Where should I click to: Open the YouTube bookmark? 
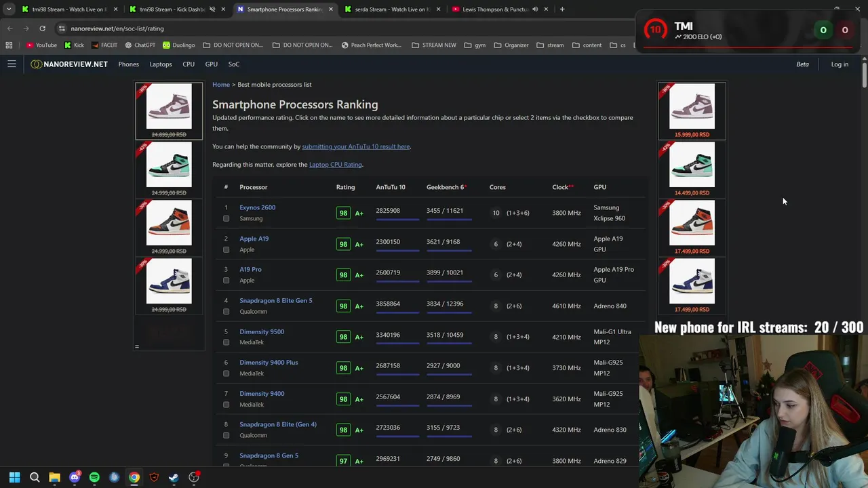(x=41, y=45)
